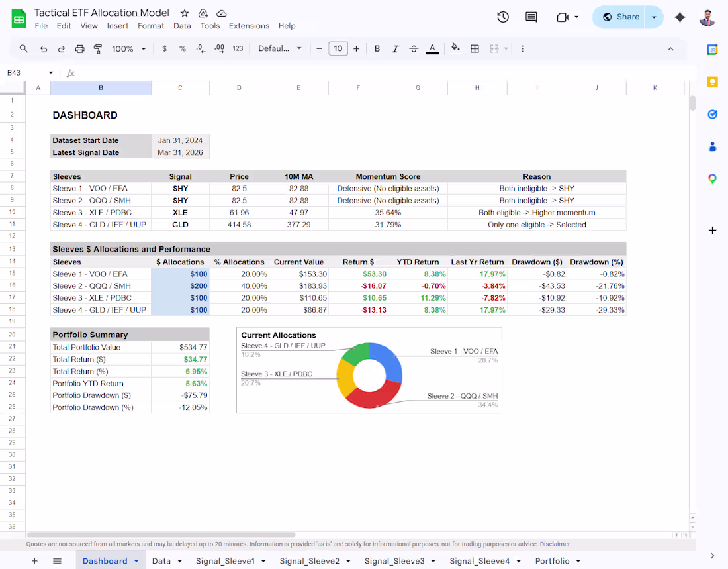Open the Gemini assistant
This screenshot has height=569, width=728.
(x=680, y=18)
